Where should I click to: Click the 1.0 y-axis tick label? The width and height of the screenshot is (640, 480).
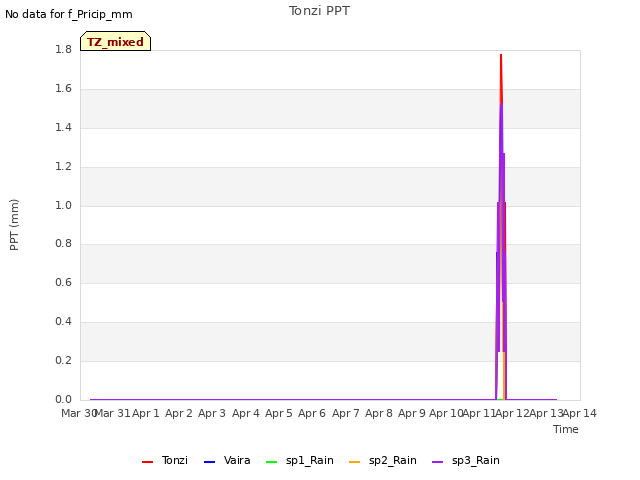tap(63, 205)
